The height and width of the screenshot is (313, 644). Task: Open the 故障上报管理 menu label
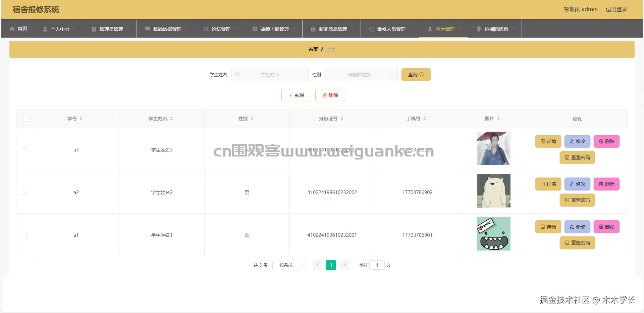point(274,29)
